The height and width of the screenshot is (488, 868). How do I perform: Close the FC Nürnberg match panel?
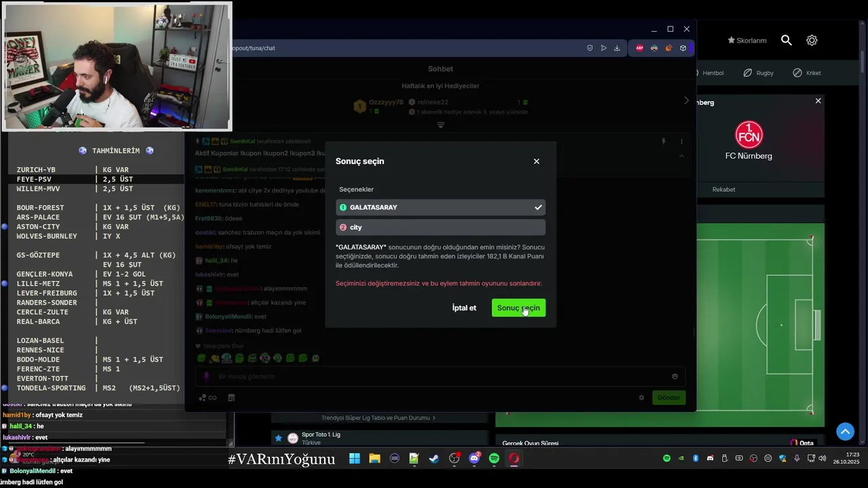[x=818, y=101]
